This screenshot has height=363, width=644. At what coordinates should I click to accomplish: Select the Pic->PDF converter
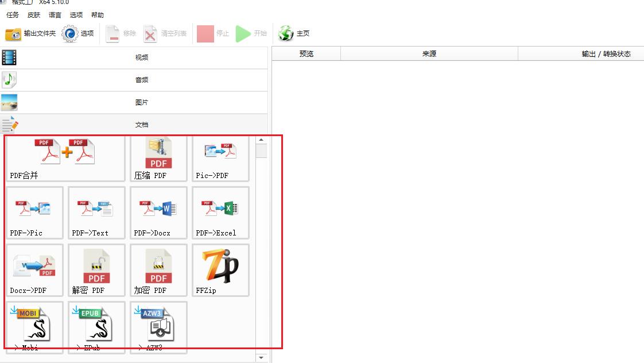(x=220, y=159)
